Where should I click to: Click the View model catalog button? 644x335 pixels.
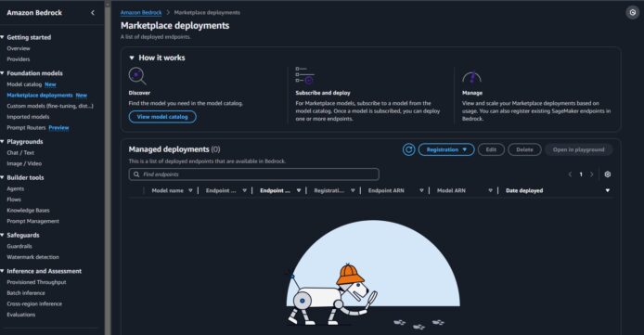click(162, 117)
